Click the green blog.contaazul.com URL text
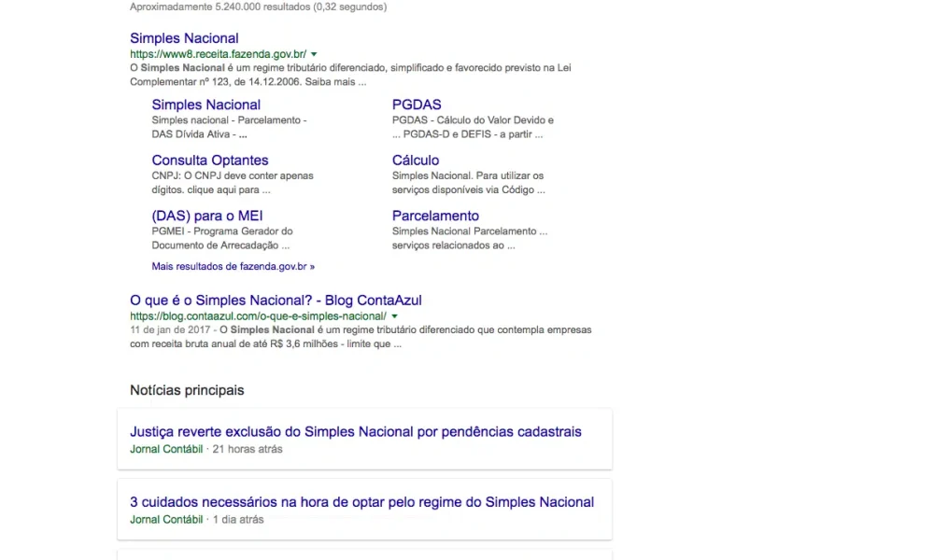The width and height of the screenshot is (934, 560). 258,316
